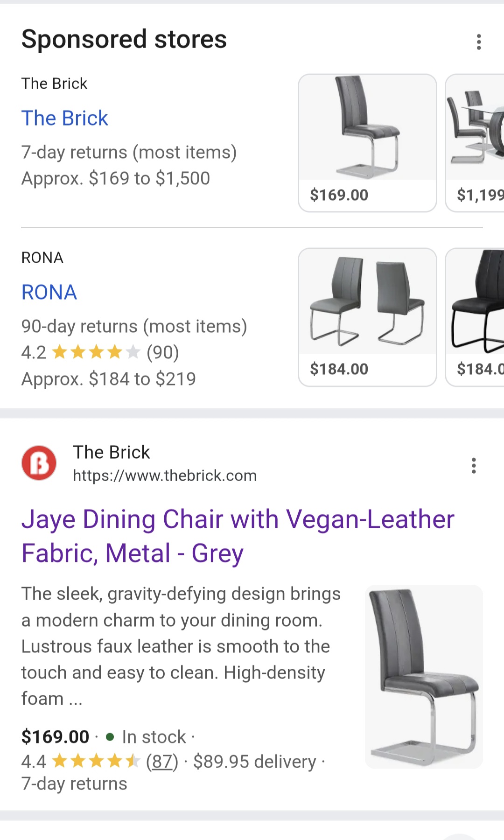Tap the $169.00 grey chair product card

(367, 131)
